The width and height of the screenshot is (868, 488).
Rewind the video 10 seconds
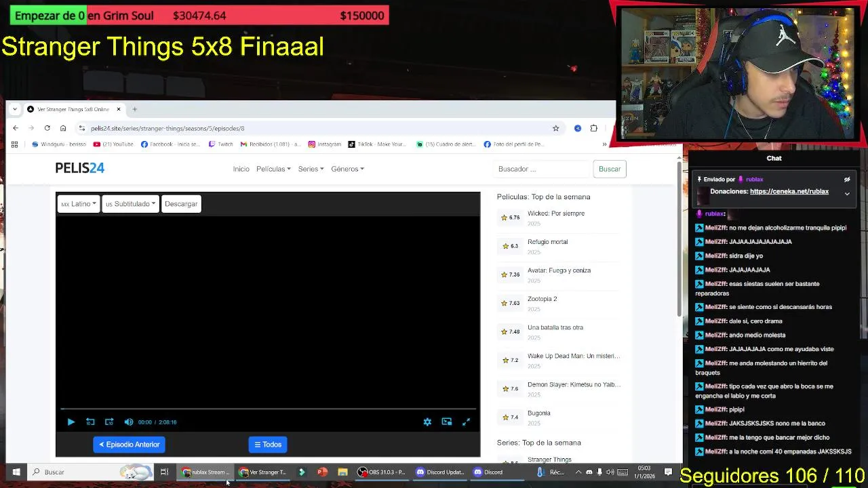(x=90, y=422)
